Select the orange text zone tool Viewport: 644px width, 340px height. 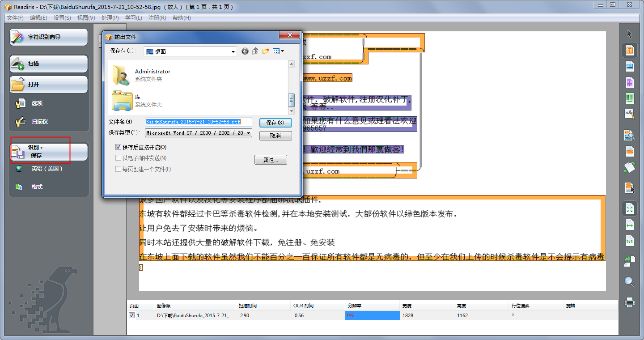[630, 50]
